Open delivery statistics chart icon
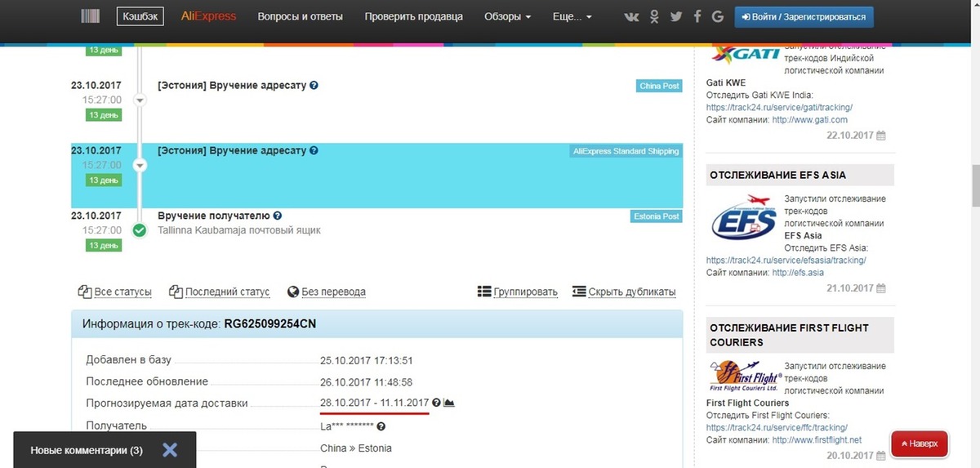 tap(448, 403)
